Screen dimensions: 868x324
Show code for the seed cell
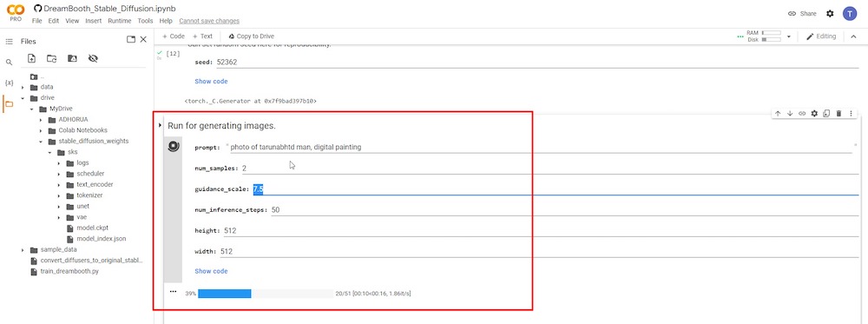211,82
